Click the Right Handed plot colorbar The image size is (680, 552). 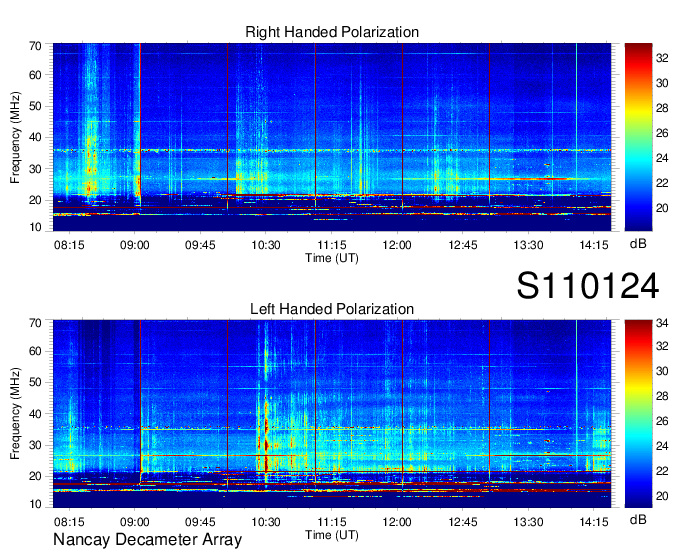(x=638, y=137)
